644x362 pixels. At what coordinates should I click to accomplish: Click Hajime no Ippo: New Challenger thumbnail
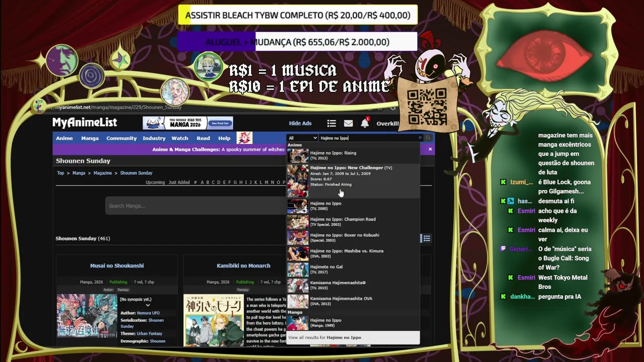(298, 181)
